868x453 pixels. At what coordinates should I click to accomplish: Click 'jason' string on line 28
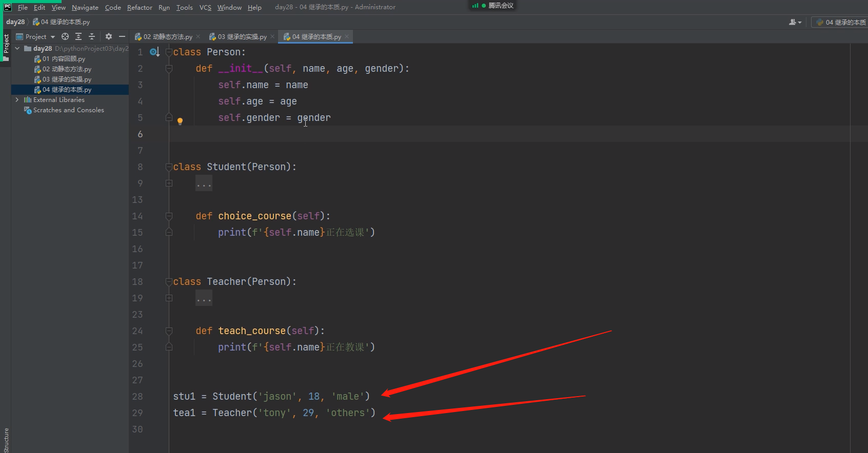(278, 396)
